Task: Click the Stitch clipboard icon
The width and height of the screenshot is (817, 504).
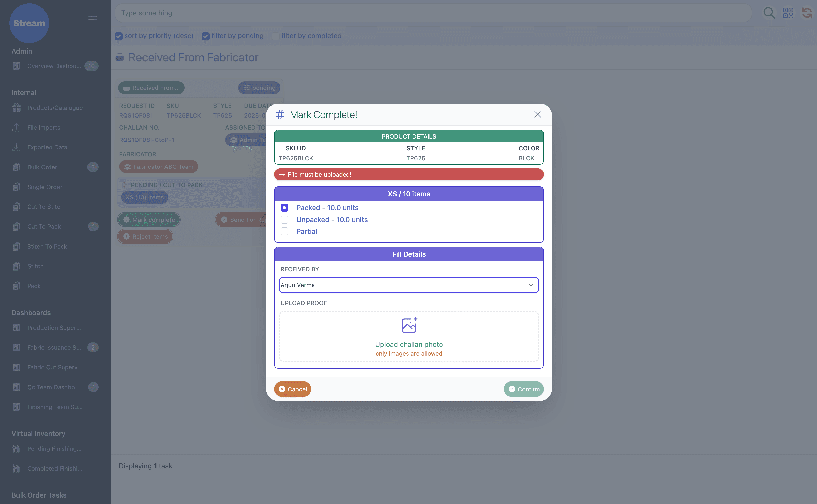Action: [16, 266]
